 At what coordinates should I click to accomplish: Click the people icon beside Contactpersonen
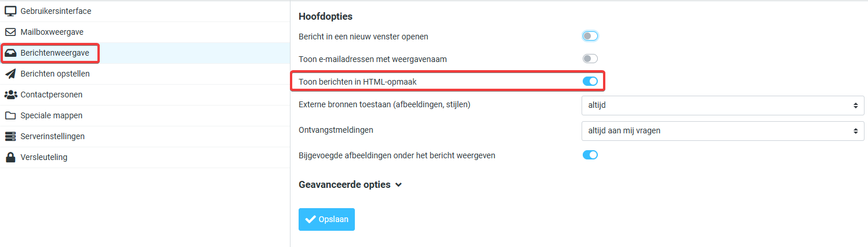click(10, 95)
